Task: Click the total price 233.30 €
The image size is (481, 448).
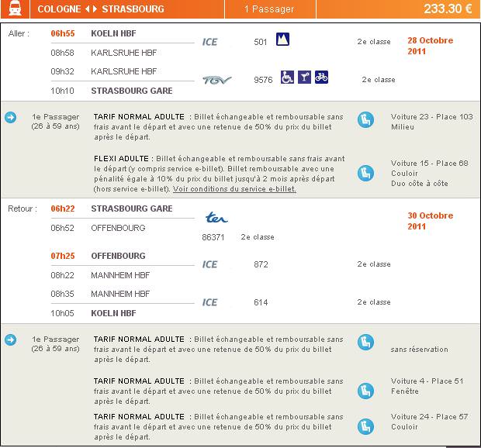Action: pyautogui.click(x=448, y=9)
